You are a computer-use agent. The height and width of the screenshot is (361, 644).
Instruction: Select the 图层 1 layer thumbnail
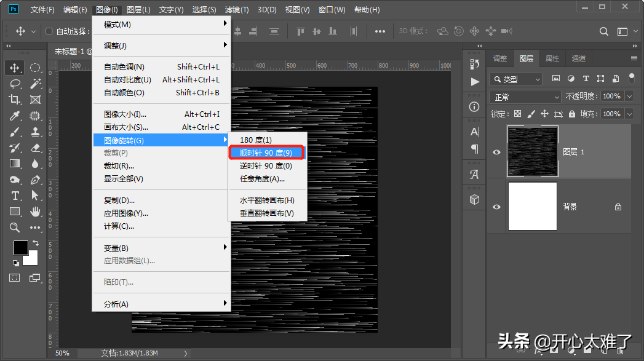click(532, 151)
